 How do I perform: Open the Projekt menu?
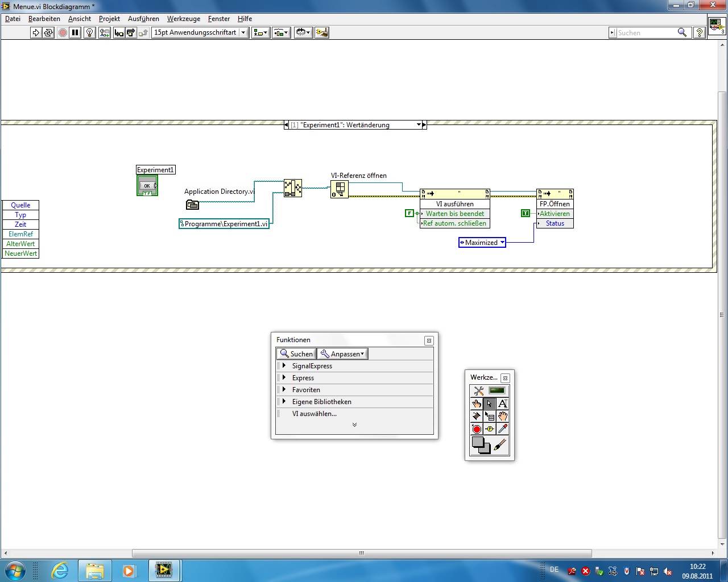click(109, 19)
